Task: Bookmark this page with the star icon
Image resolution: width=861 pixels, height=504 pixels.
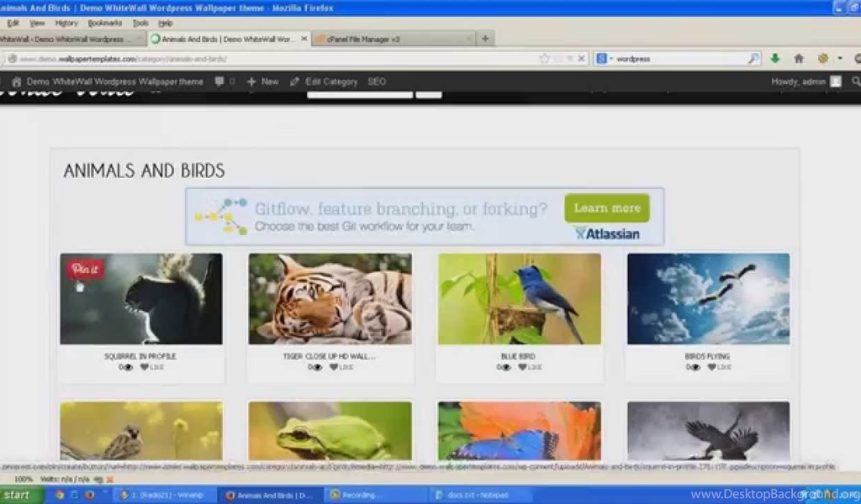Action: [x=544, y=59]
